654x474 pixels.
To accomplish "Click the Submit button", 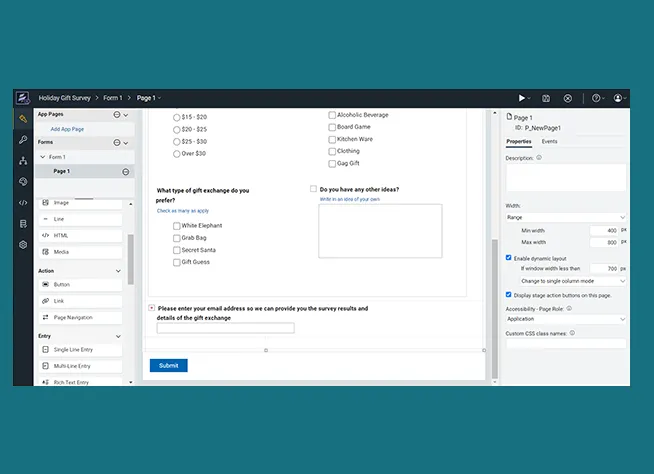I will [168, 365].
